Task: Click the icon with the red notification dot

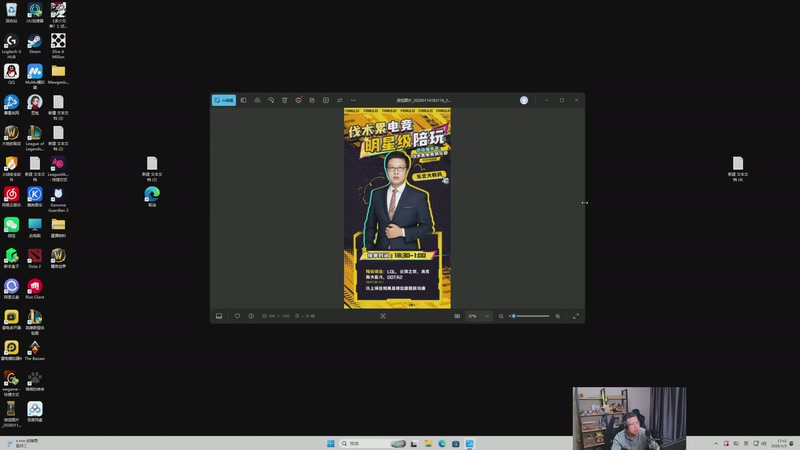Action: [298, 100]
